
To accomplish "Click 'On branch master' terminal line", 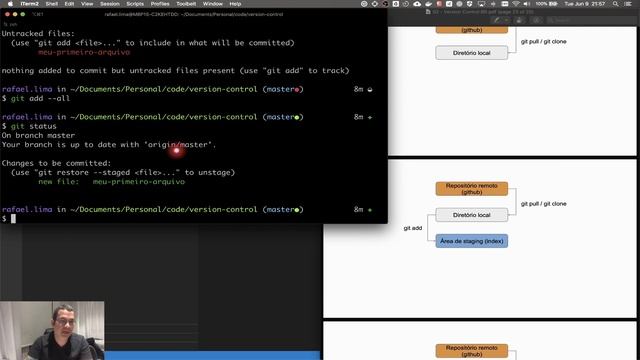I will pyautogui.click(x=38, y=136).
